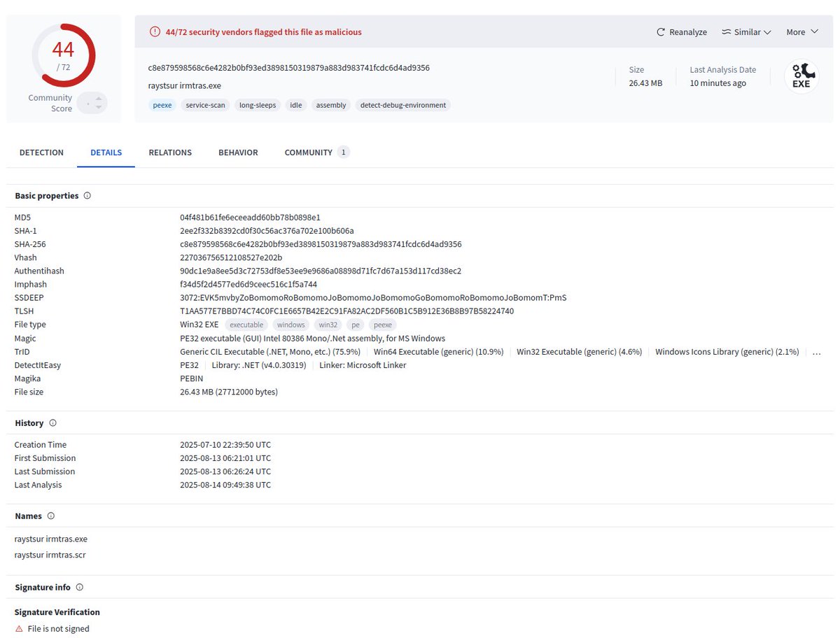Click the Generic CIL Executable TrID entry
Viewport: 840px width, 638px height.
[x=270, y=352]
